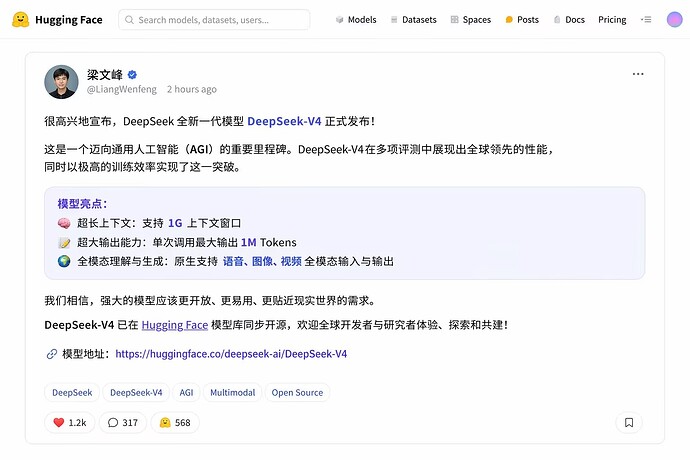Click the search magnifier icon

pyautogui.click(x=129, y=20)
